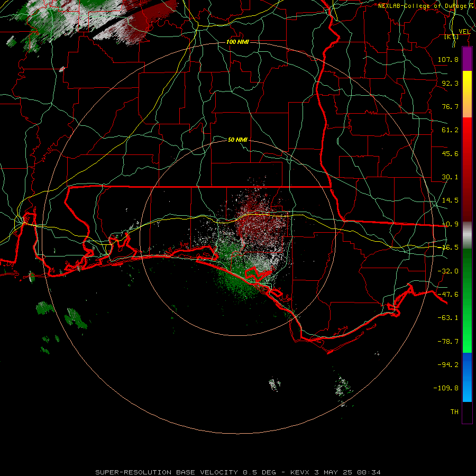
Task: Click the purple segment of the color bar
Action: point(467,59)
